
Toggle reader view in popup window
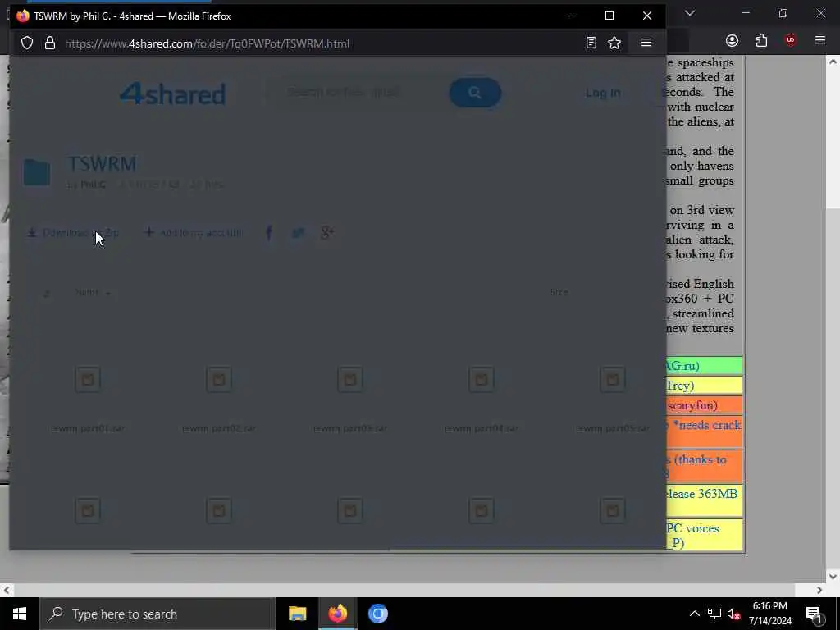[591, 43]
